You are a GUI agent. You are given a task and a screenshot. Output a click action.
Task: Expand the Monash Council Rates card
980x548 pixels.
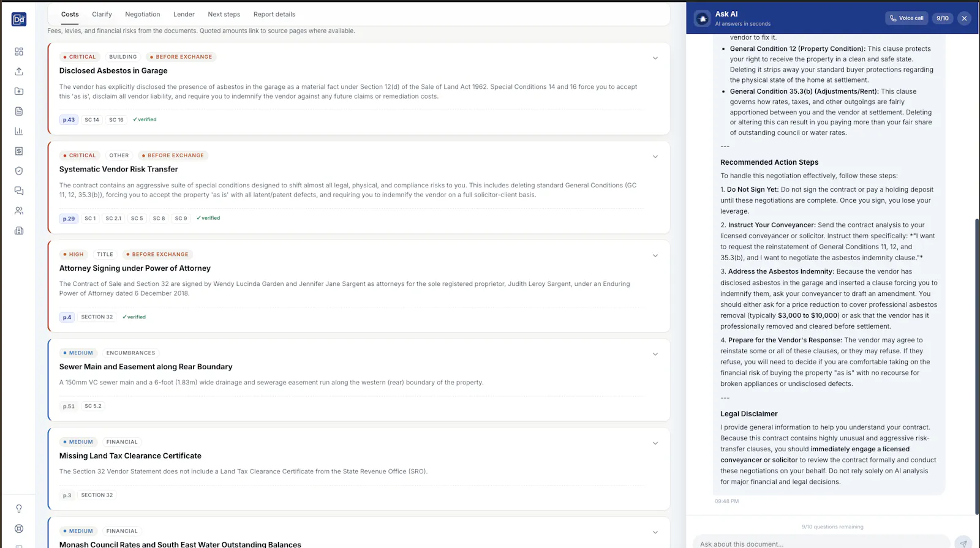tap(655, 533)
